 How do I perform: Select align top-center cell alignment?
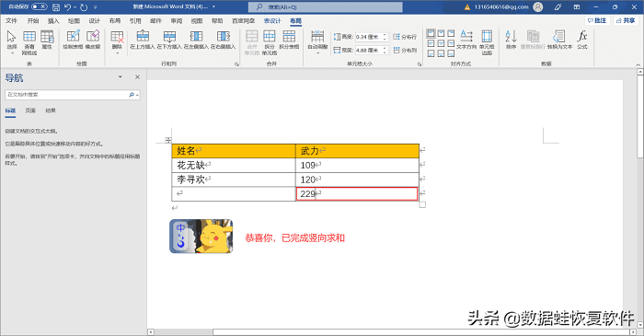tap(441, 33)
